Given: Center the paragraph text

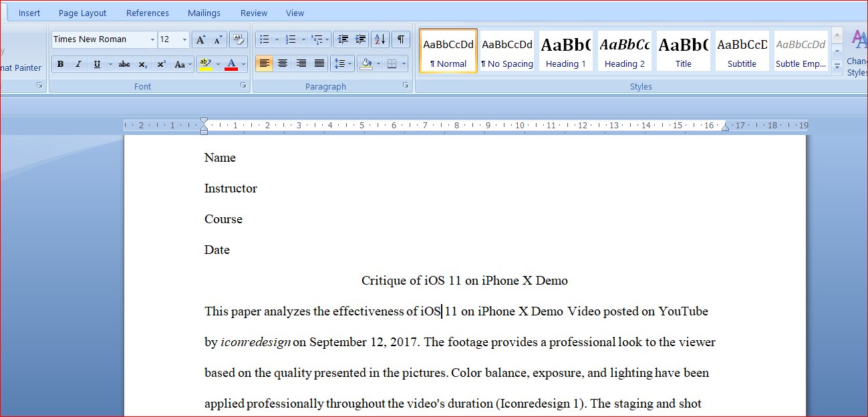Looking at the screenshot, I should pos(283,64).
